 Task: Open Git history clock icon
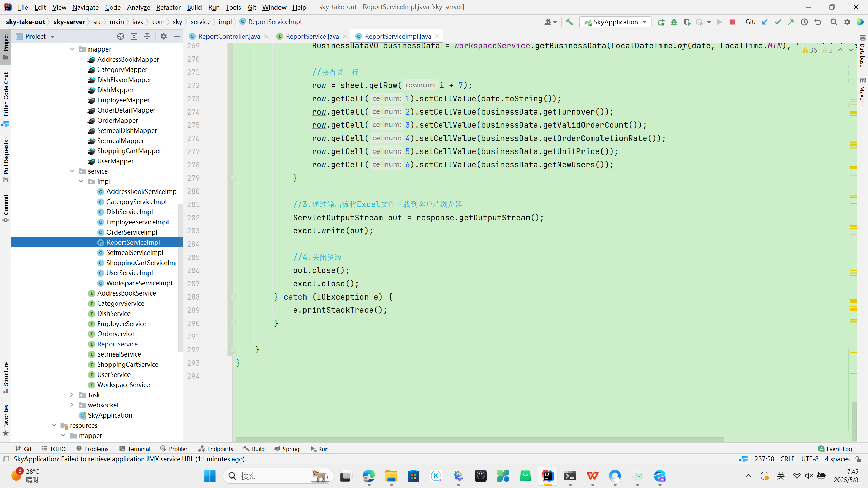point(804,22)
